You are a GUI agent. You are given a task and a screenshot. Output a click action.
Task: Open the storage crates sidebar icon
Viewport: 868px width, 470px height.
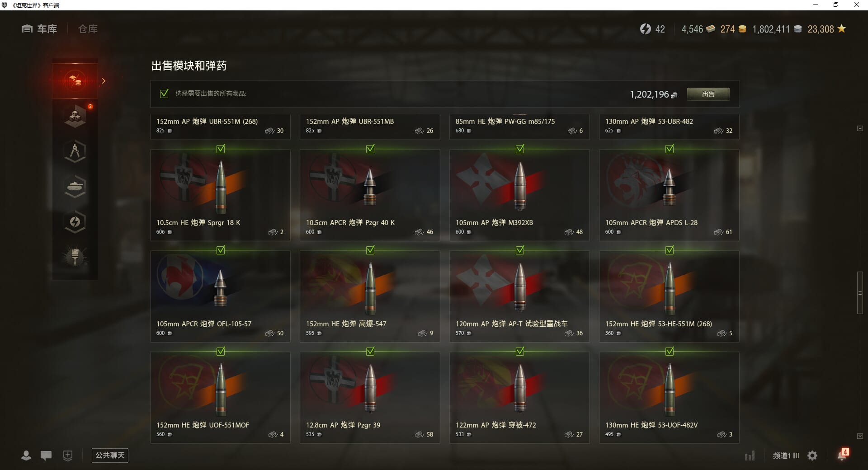click(x=75, y=116)
